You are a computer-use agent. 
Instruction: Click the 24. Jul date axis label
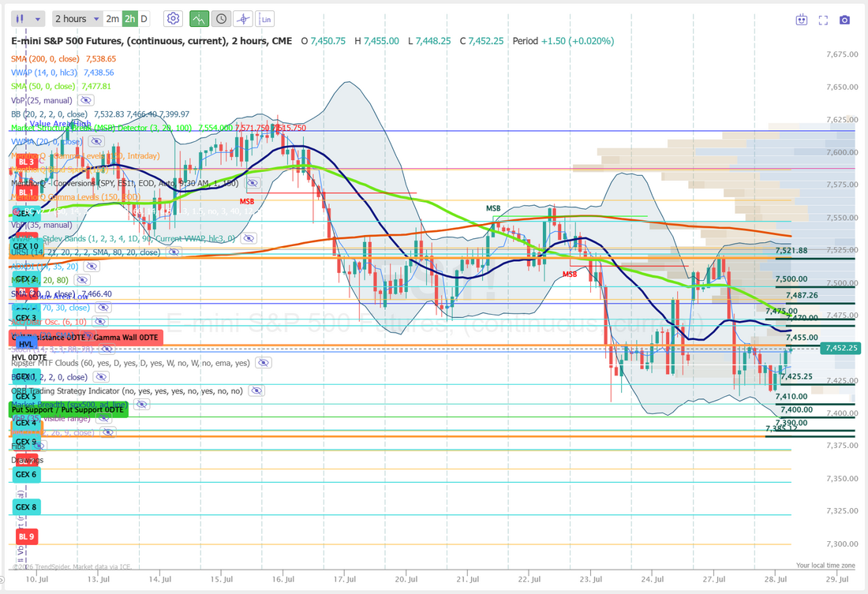652,579
